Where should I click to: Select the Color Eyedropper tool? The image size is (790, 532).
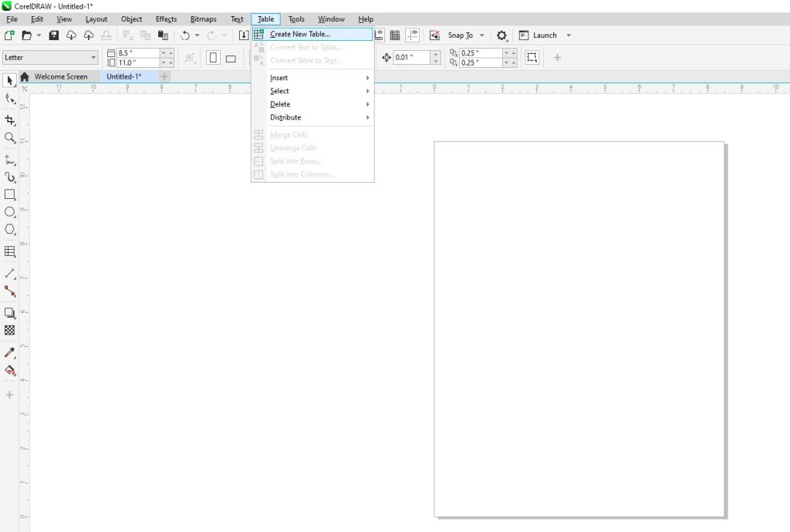point(10,351)
